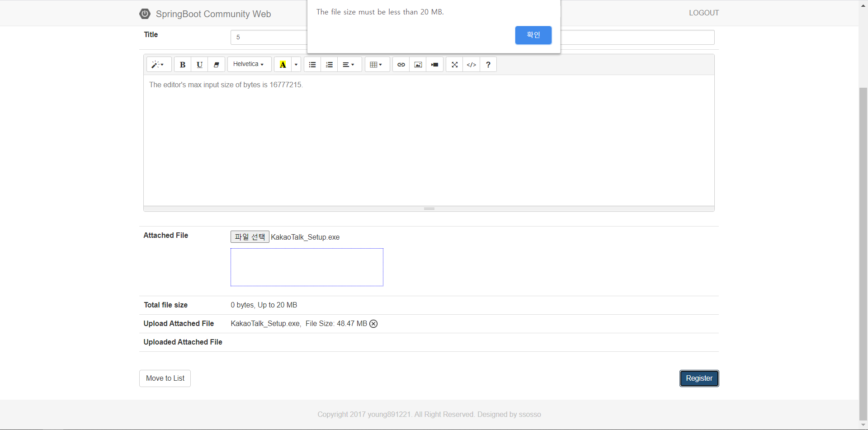Remove the KakaoTalk_Setup.exe attached file
868x430 pixels.
pyautogui.click(x=373, y=324)
